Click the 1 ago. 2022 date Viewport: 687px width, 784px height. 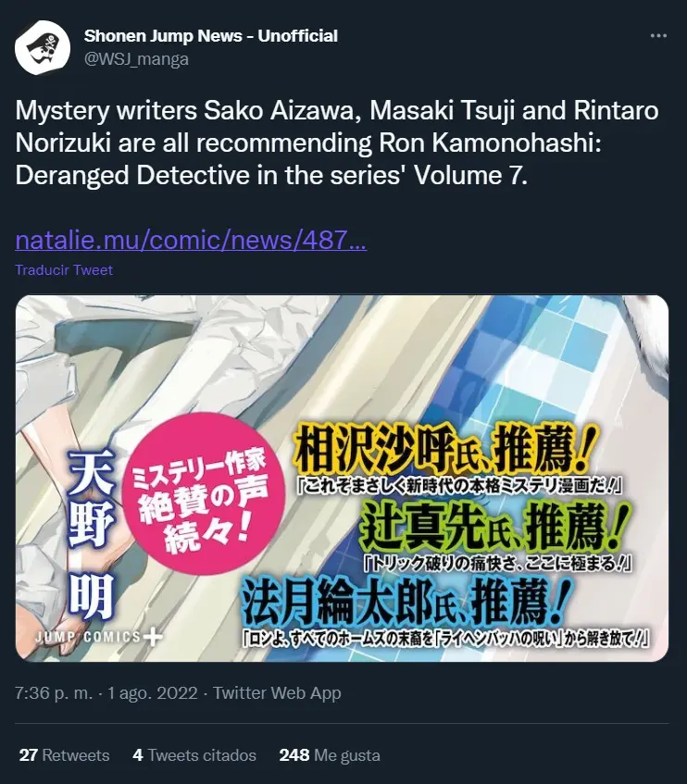(x=153, y=693)
